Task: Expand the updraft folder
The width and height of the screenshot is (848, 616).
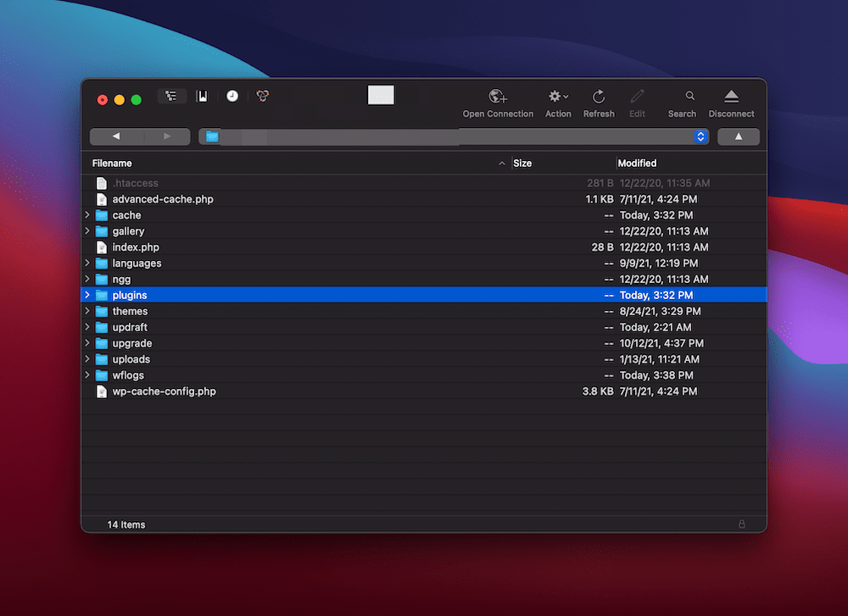Action: click(87, 327)
